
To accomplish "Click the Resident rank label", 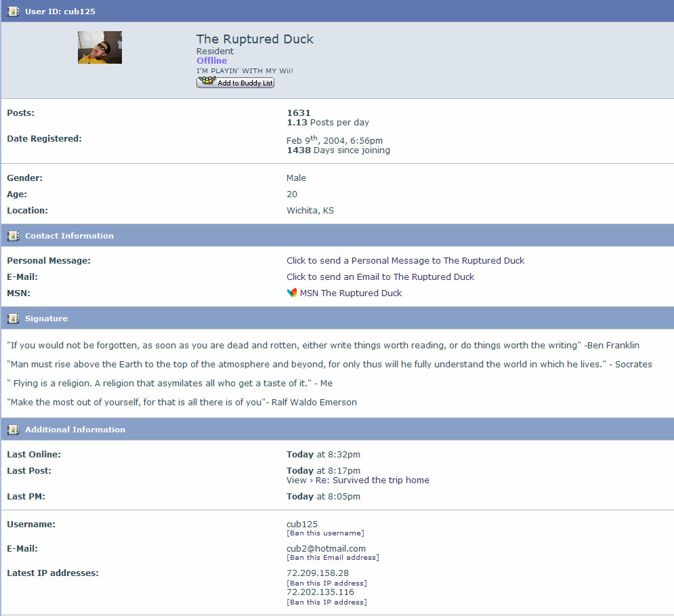I will click(x=215, y=52).
